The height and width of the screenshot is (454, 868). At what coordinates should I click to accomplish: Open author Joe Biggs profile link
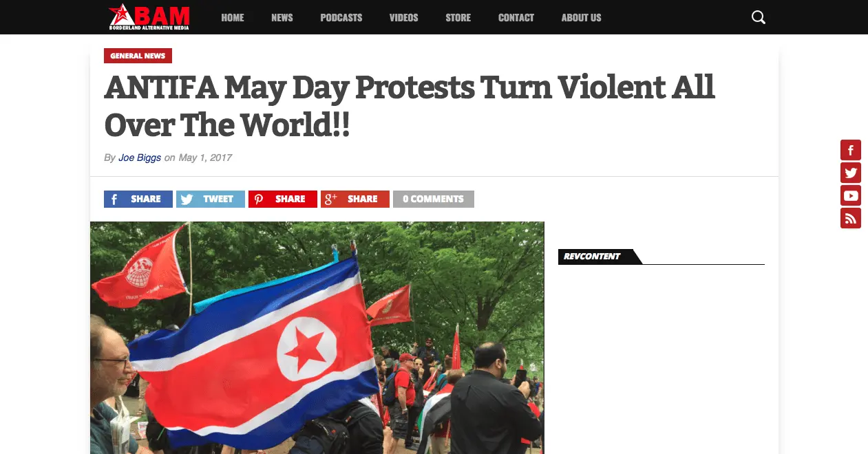[140, 158]
